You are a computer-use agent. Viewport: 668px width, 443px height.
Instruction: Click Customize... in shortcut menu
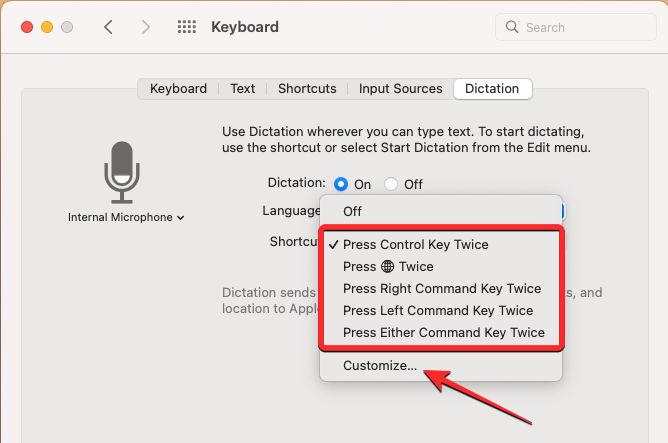pos(380,366)
